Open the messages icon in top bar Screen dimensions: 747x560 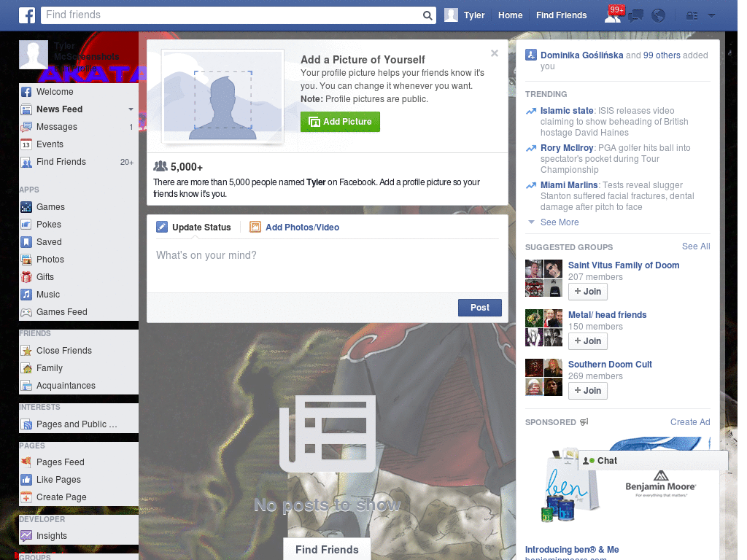tap(635, 16)
